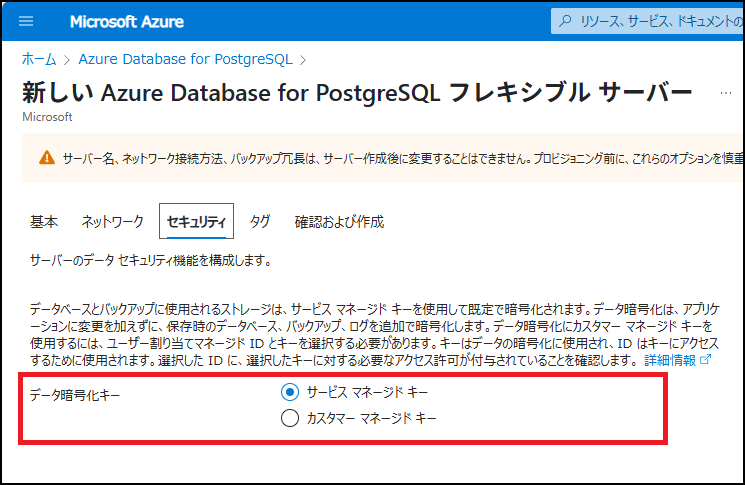Select サービス マネージド キー radio button
The height and width of the screenshot is (485, 745).
click(x=290, y=392)
